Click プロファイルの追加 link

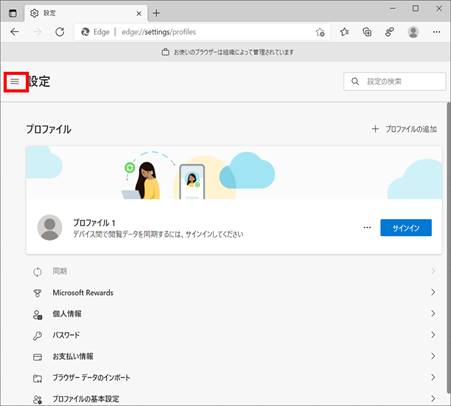tap(404, 129)
